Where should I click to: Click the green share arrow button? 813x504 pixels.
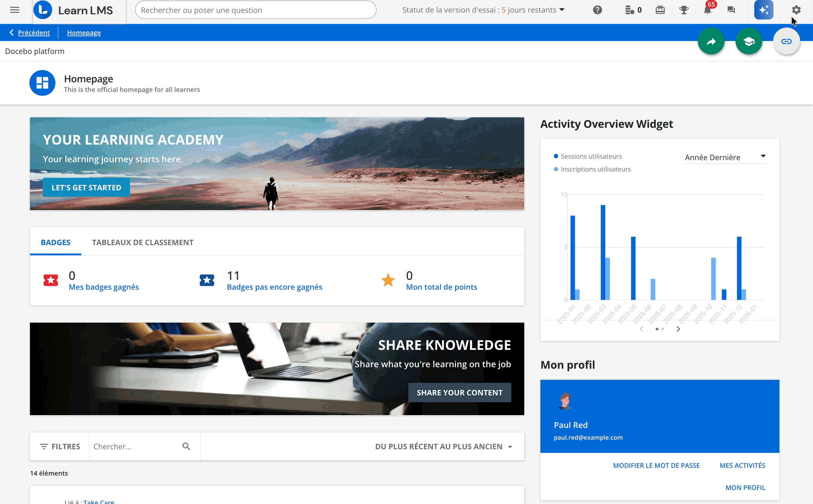711,42
